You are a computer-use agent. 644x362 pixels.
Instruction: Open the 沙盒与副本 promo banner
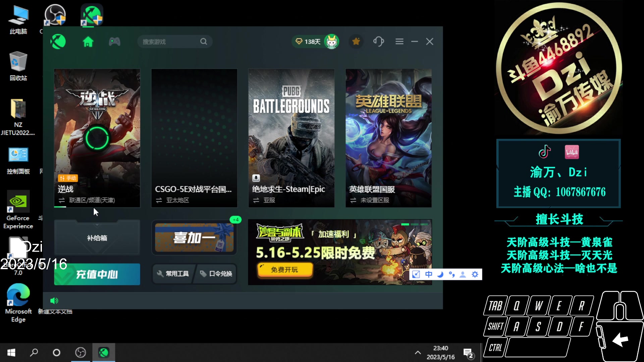(340, 252)
